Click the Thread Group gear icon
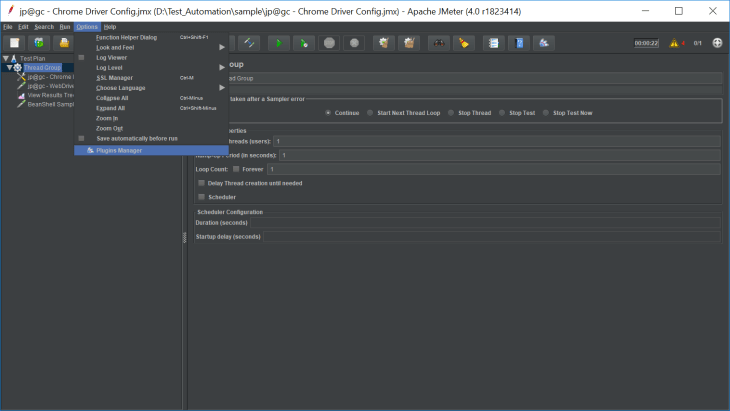 pos(18,67)
